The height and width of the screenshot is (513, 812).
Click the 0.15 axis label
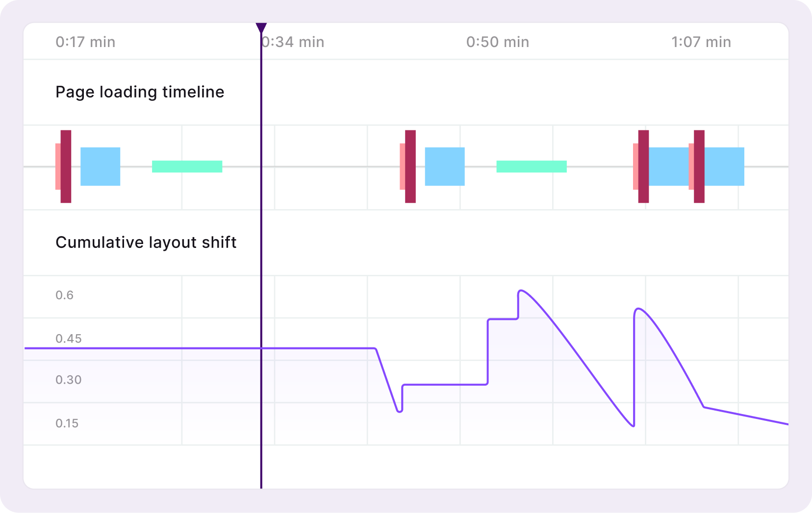(x=67, y=423)
